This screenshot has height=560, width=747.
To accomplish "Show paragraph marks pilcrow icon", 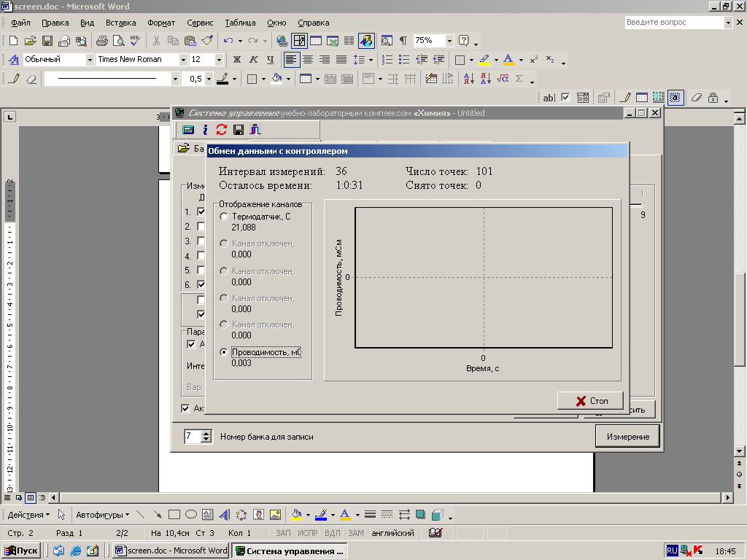I will coord(403,41).
